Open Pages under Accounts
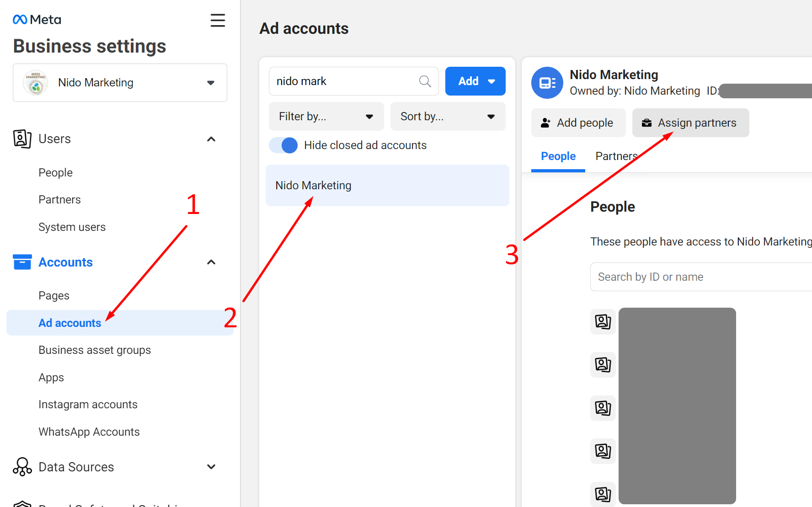The height and width of the screenshot is (507, 812). coord(54,296)
